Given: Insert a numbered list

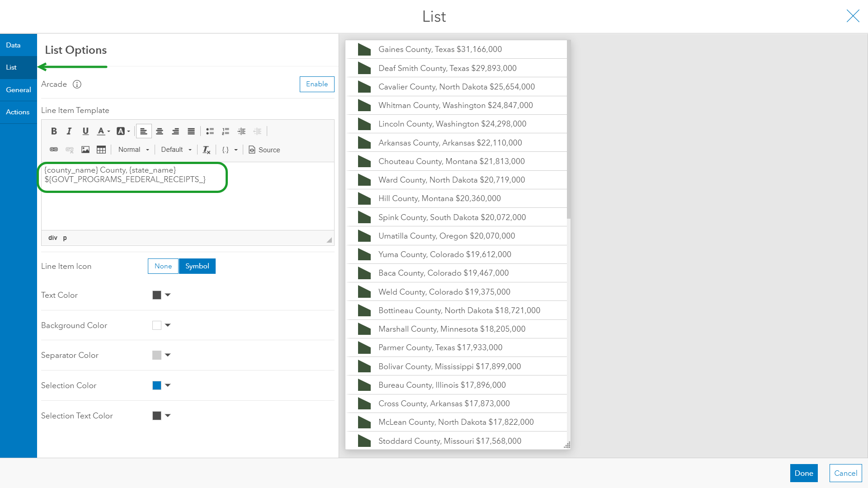Looking at the screenshot, I should coord(226,131).
